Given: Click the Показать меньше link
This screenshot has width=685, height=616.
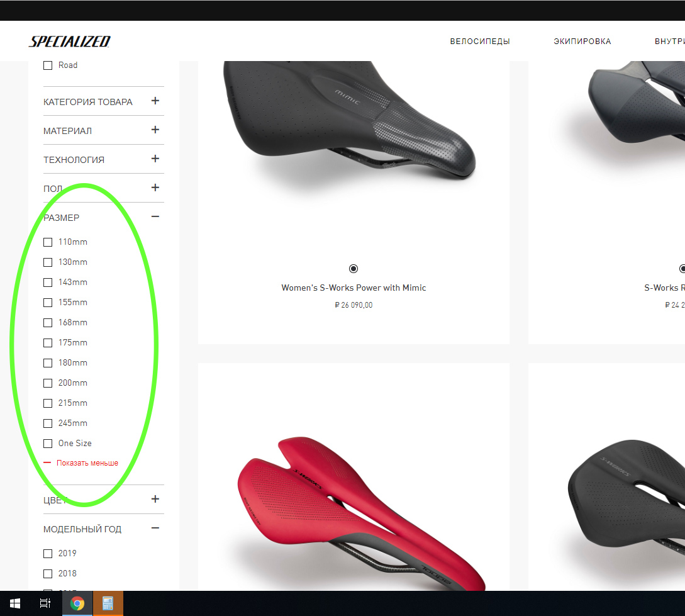Looking at the screenshot, I should pyautogui.click(x=87, y=463).
